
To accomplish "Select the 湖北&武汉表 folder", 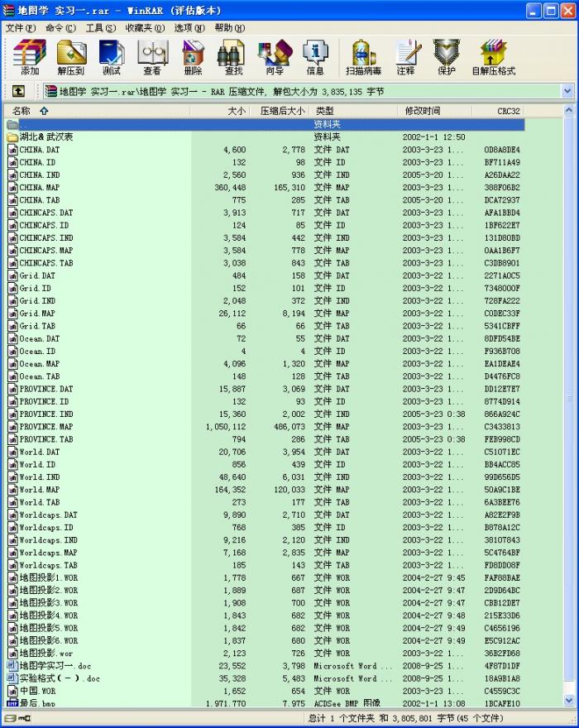I will (x=46, y=137).
